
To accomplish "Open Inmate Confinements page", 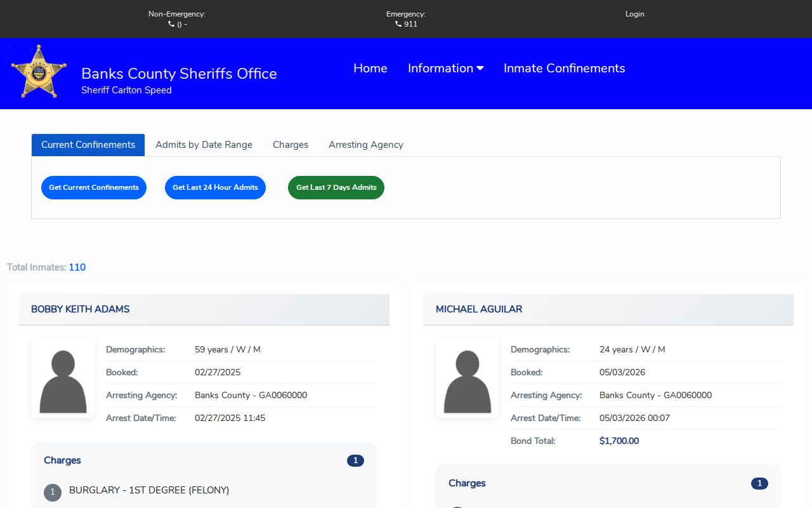I will (565, 68).
